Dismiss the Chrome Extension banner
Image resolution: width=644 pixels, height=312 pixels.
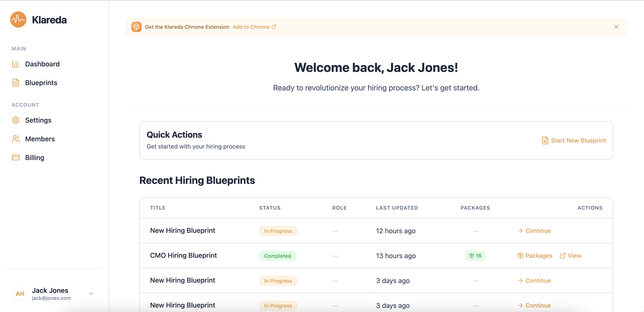(616, 27)
